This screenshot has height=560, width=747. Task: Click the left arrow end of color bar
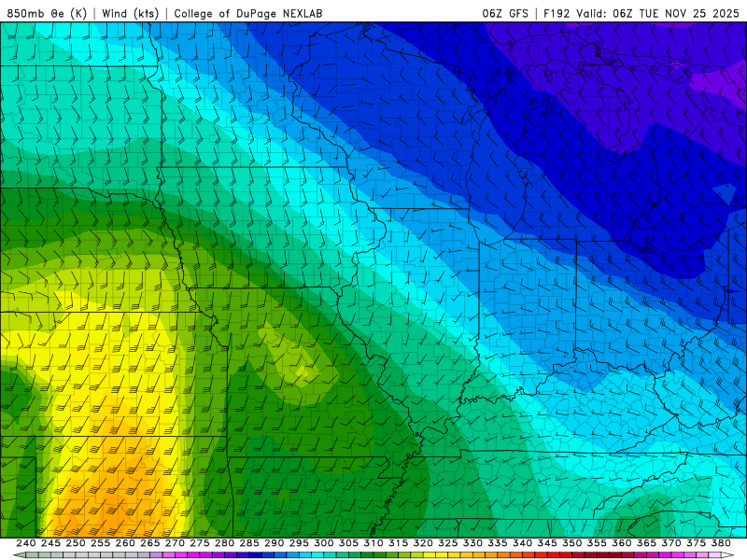coord(19,555)
